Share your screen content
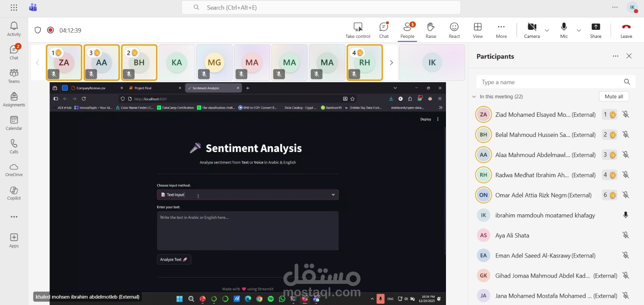 click(x=596, y=30)
